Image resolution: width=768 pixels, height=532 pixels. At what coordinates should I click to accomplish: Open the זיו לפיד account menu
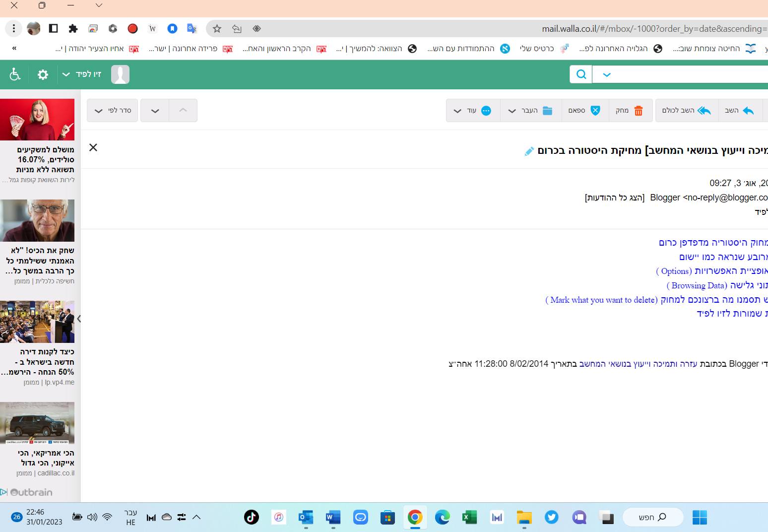pos(82,74)
